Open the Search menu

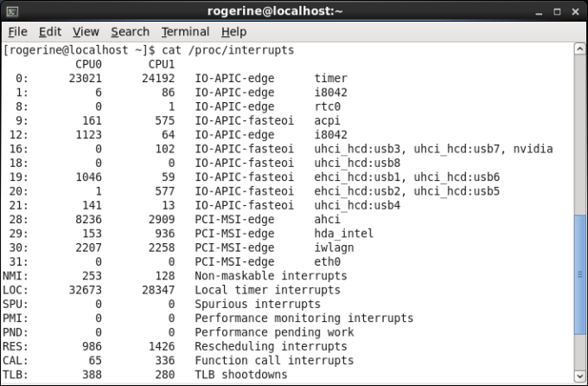point(130,32)
